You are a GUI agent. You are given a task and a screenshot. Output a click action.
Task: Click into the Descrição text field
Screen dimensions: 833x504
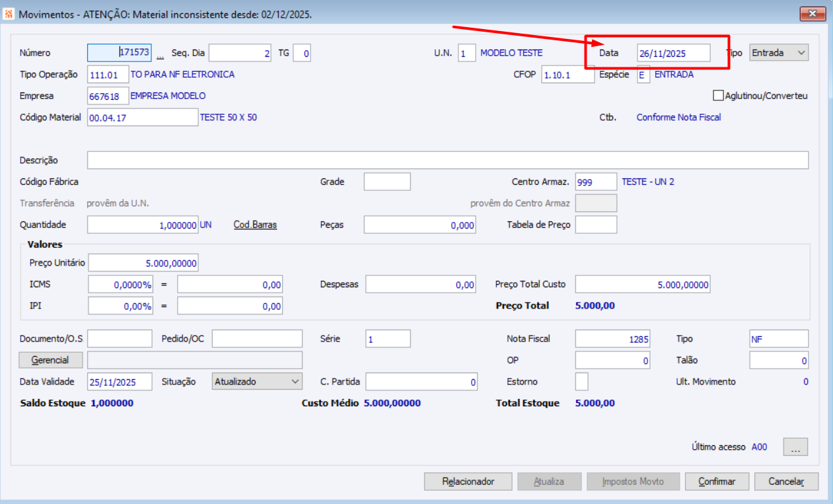click(x=448, y=160)
